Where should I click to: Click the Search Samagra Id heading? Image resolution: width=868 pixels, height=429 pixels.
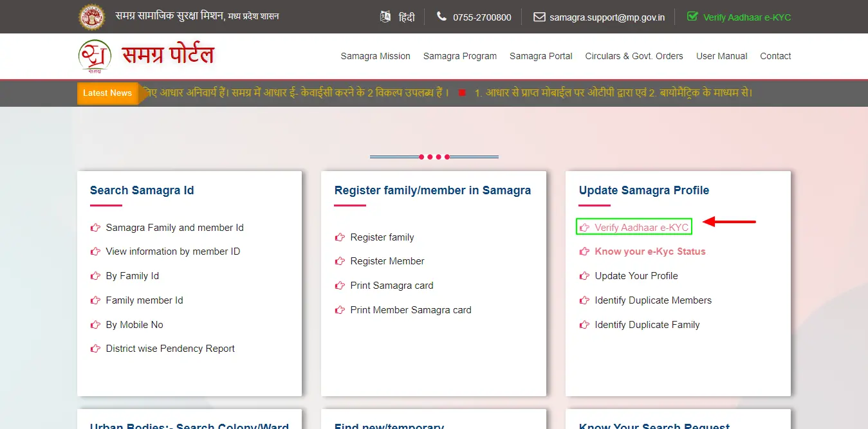pyautogui.click(x=142, y=190)
